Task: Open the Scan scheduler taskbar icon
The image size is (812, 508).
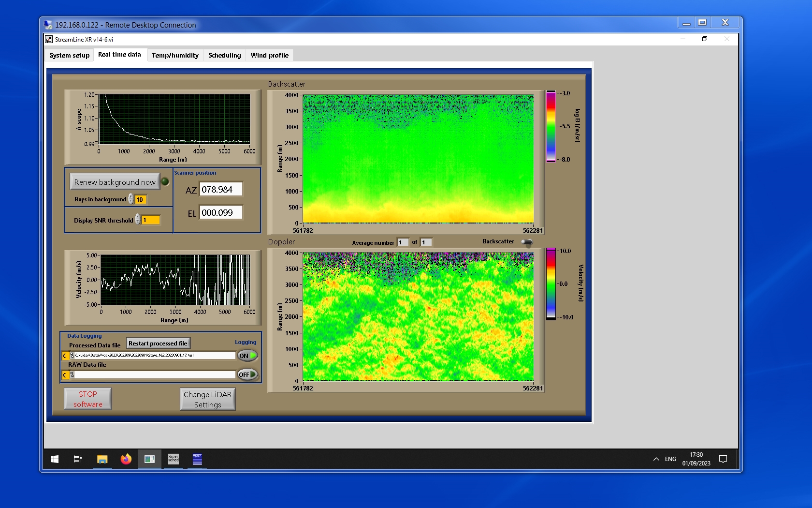Action: pos(173,459)
